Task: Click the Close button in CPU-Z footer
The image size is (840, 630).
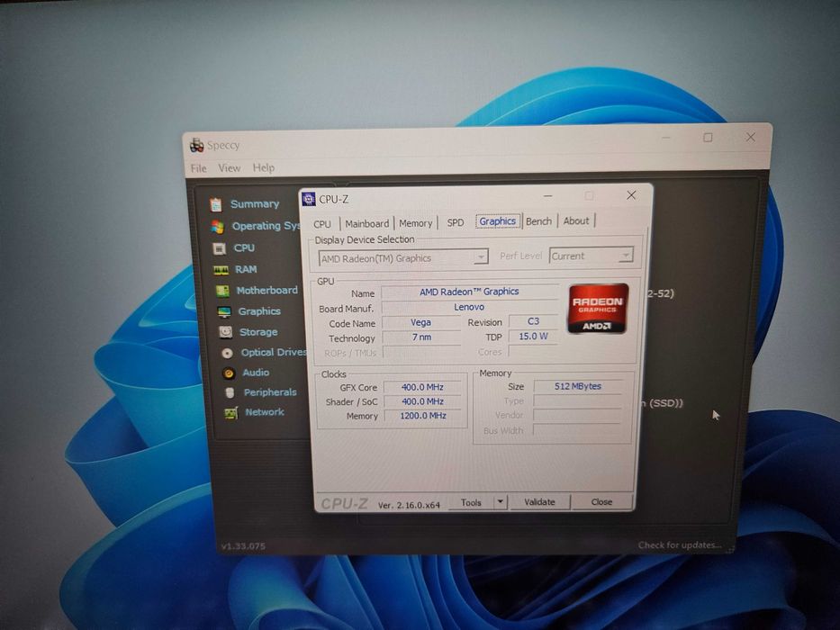Action: tap(601, 502)
